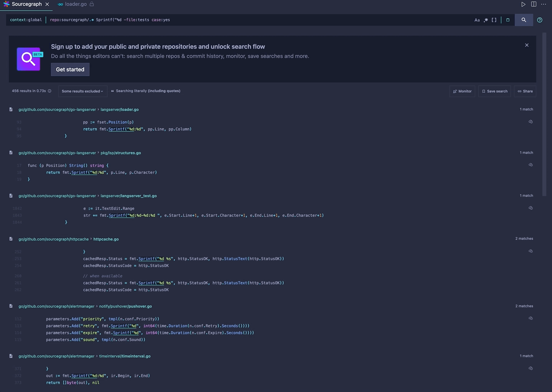Viewport: 552px width, 392px height.
Task: Click the Save search button
Action: 494,91
